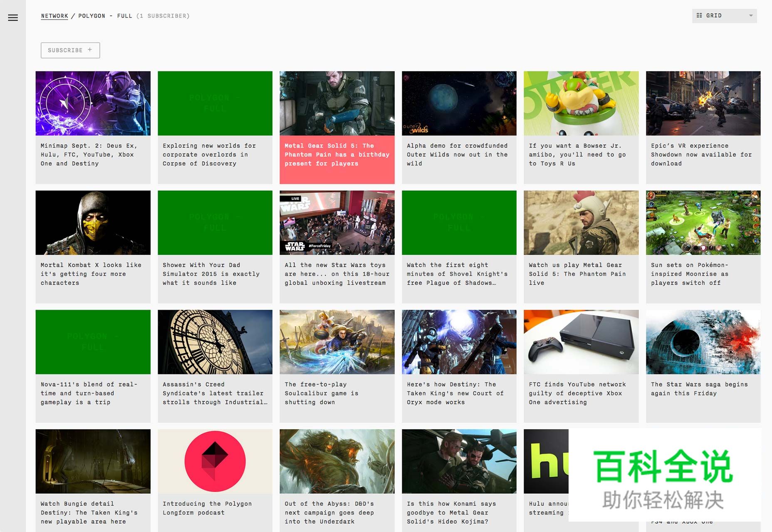Open the hamburger menu in the sidebar
Screen dimensions: 772x532
pos(13,17)
